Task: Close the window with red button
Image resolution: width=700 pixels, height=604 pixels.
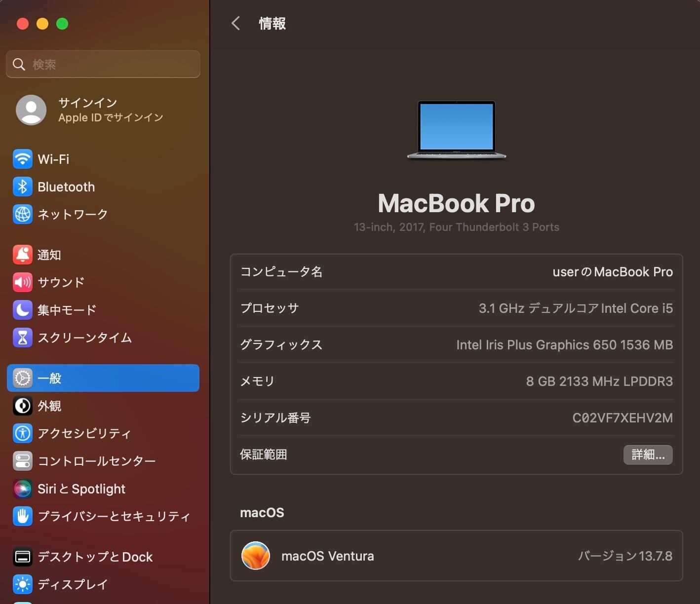Action: coord(23,23)
